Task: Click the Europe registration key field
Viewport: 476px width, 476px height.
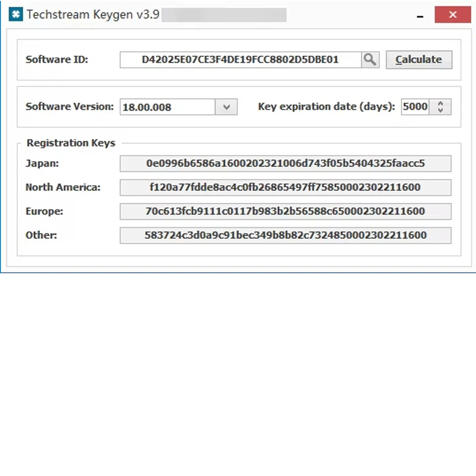Action: pyautogui.click(x=285, y=211)
